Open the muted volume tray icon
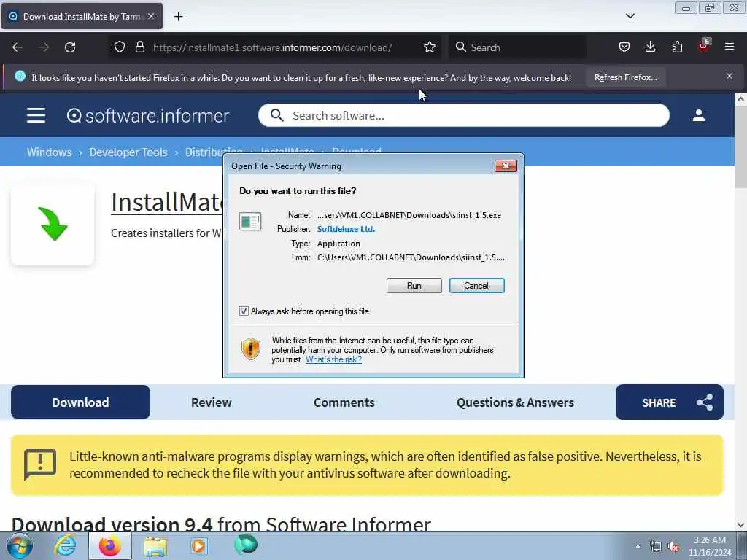 (673, 547)
